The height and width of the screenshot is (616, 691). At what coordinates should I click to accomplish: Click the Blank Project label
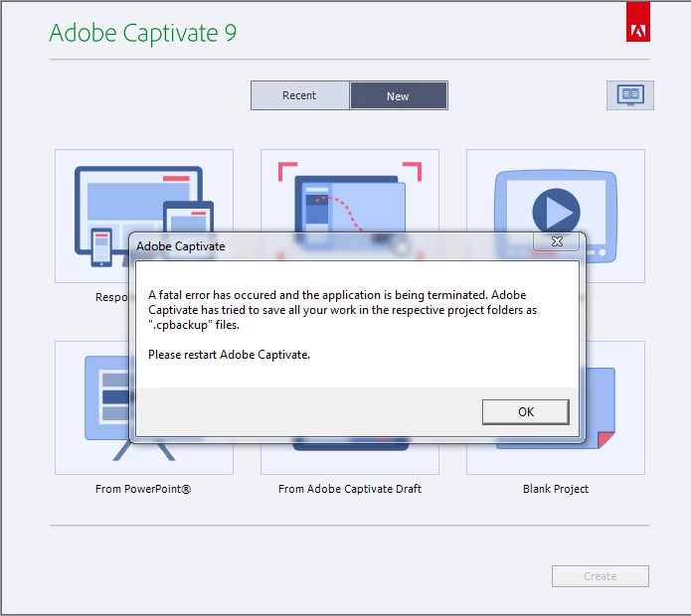(555, 489)
